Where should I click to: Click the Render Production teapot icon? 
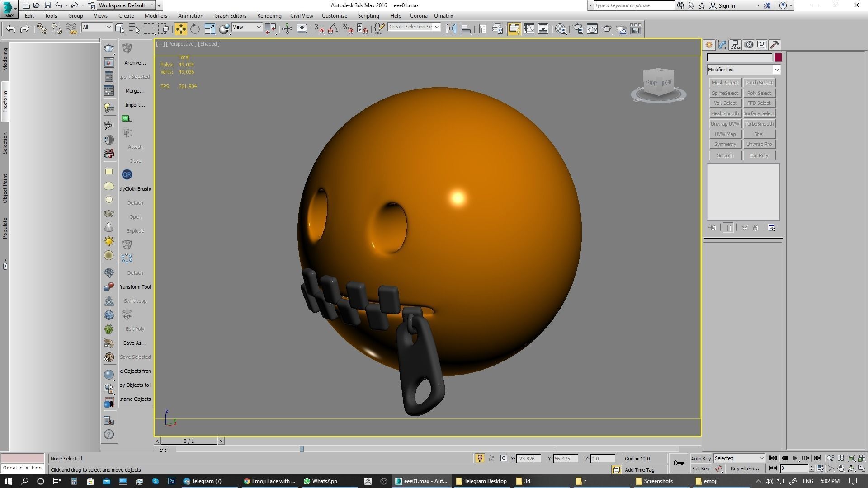click(x=607, y=29)
